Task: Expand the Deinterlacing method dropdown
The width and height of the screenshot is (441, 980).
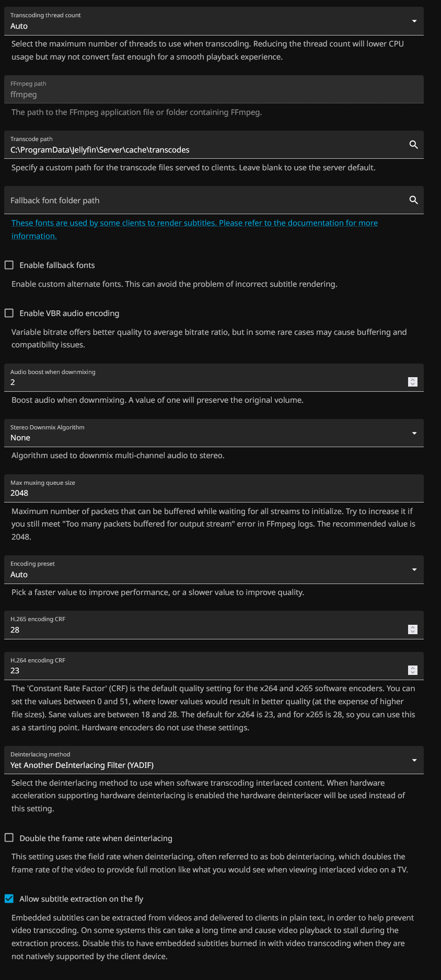Action: [x=214, y=760]
